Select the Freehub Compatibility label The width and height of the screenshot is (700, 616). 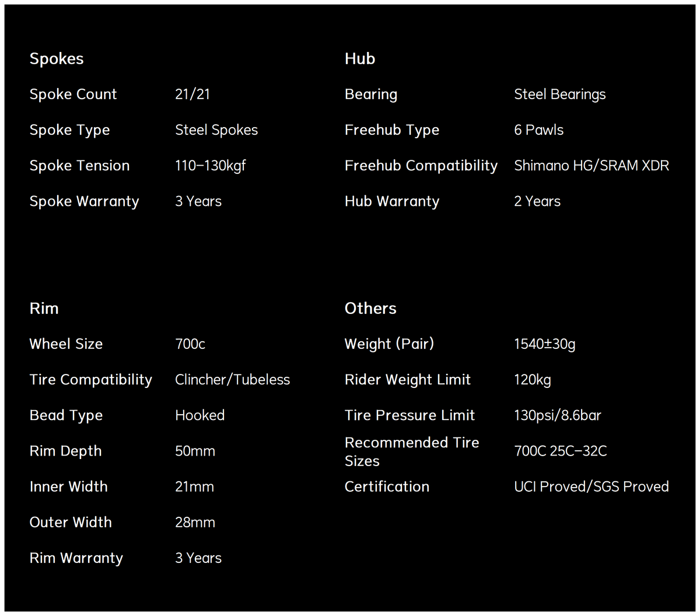click(421, 166)
